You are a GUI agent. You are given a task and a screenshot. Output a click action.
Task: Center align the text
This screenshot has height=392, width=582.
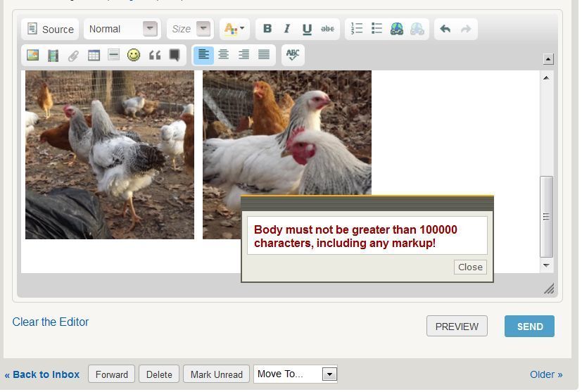(224, 55)
